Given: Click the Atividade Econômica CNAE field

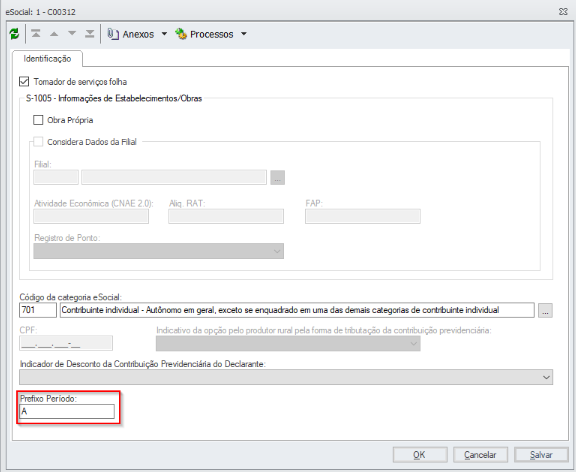Looking at the screenshot, I should point(91,216).
